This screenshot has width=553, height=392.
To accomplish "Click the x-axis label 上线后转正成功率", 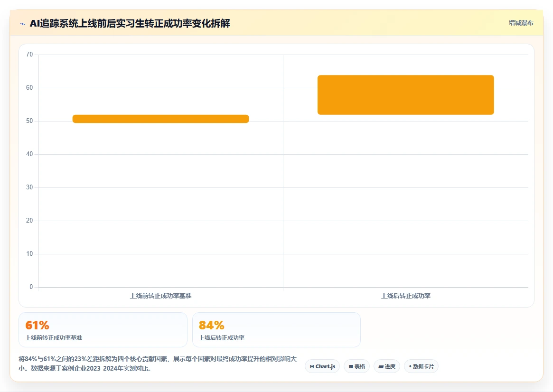I will [405, 296].
